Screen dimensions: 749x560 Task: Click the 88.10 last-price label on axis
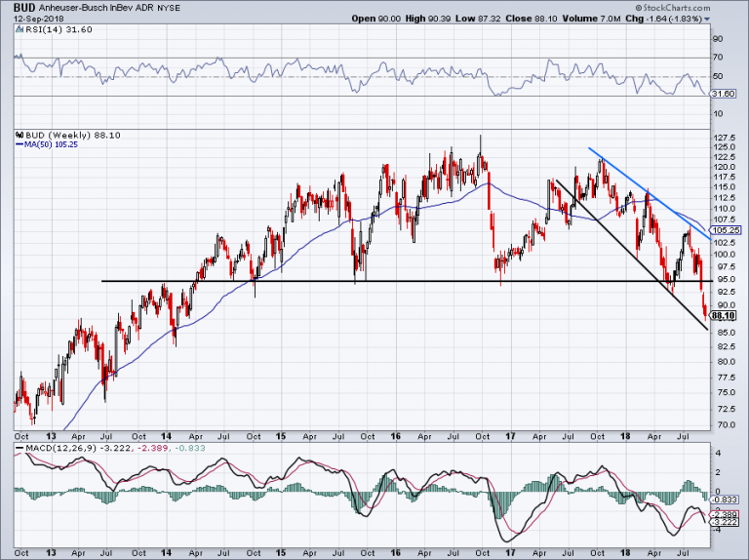click(723, 315)
